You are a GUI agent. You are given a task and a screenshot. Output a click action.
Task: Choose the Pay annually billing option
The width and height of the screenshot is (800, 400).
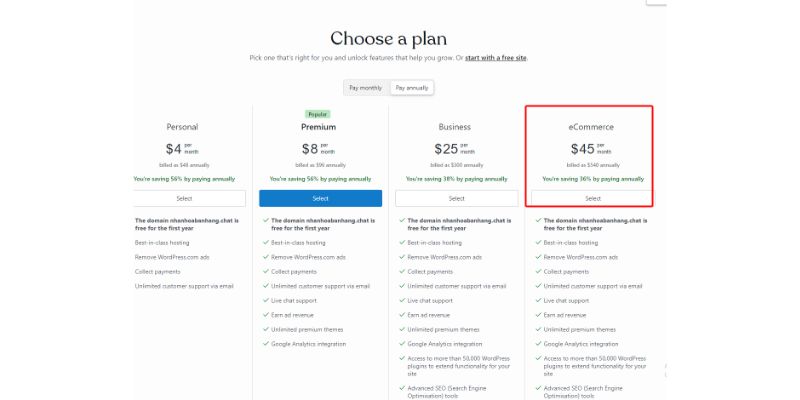[412, 88]
